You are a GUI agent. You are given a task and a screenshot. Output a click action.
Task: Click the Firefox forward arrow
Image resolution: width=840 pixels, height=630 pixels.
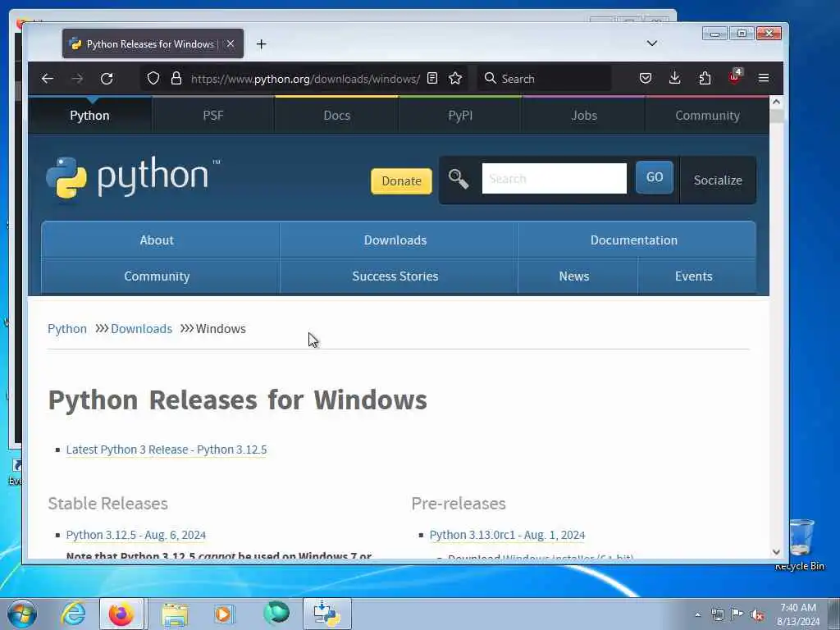click(x=77, y=79)
